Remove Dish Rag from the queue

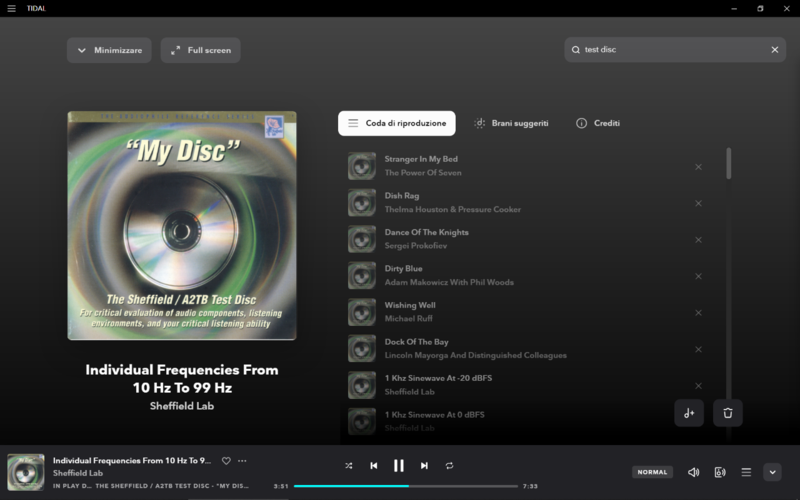[x=698, y=203]
